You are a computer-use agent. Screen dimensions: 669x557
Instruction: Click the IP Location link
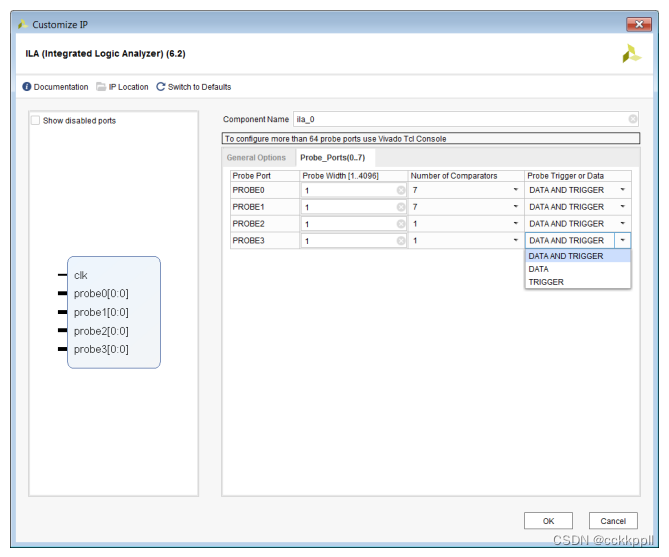pos(128,87)
